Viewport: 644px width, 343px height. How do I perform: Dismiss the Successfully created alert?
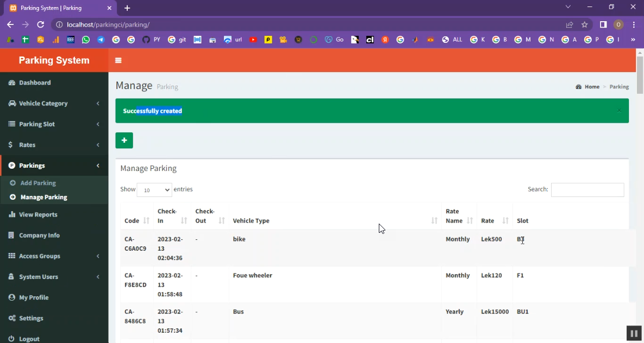pos(618,111)
